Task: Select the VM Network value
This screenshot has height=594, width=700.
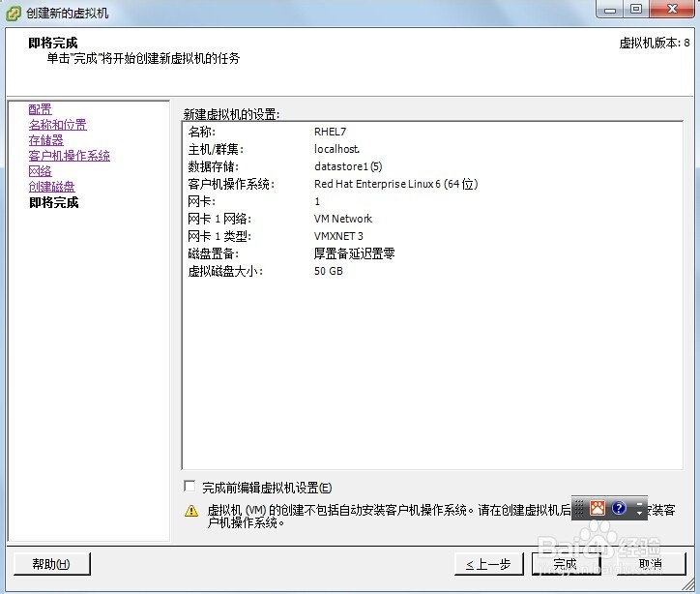Action: coord(343,219)
